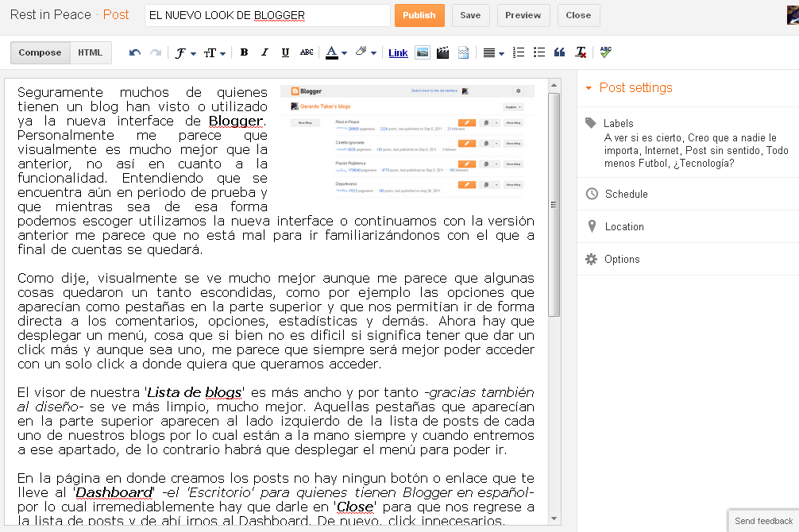Click the Preview button
This screenshot has height=532, width=799.
tap(523, 15)
